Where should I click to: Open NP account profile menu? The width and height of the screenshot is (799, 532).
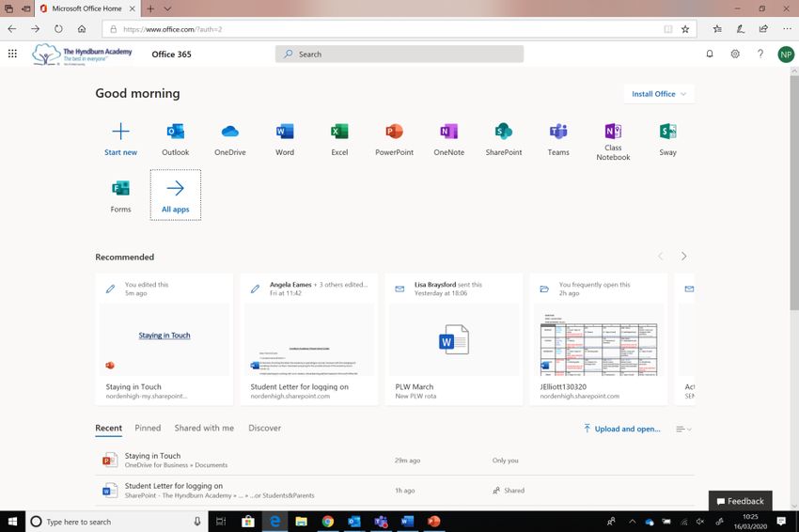pyautogui.click(x=786, y=54)
